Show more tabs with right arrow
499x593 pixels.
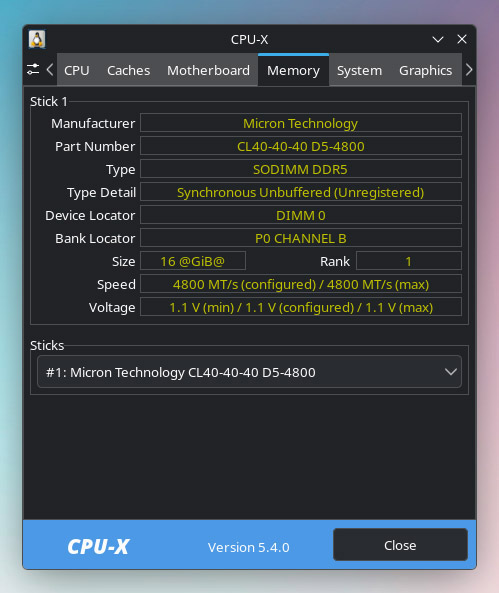pos(469,70)
